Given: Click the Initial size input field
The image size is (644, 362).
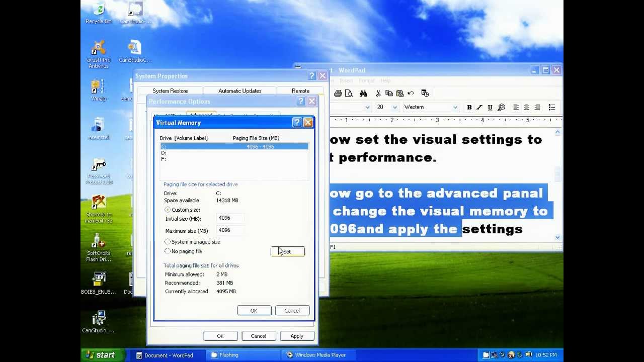Looking at the screenshot, I should (231, 218).
